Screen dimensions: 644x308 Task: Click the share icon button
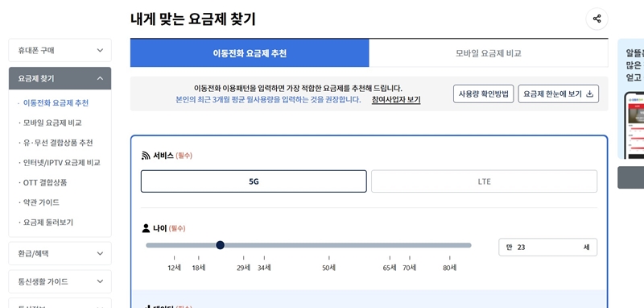[597, 19]
